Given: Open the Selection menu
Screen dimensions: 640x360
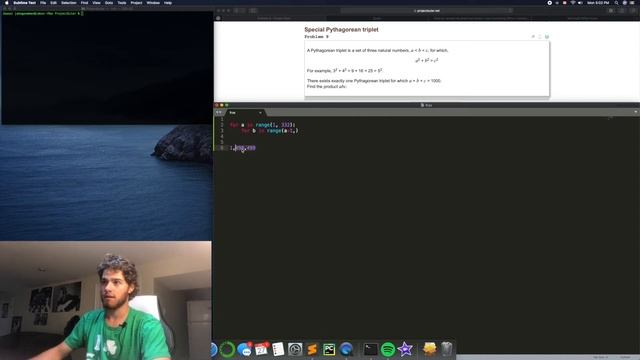Looking at the screenshot, I should 69,2.
